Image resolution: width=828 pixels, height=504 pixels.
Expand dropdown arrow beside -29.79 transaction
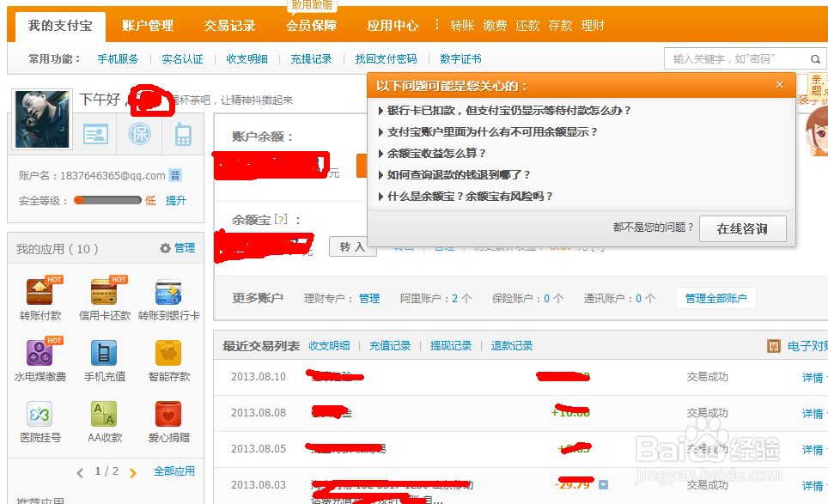pos(603,484)
